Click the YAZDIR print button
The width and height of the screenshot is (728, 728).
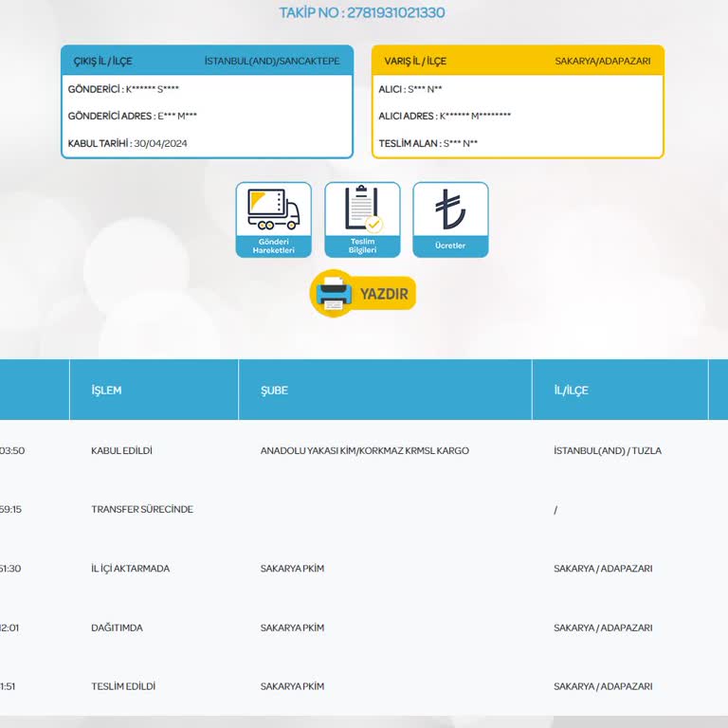[363, 294]
